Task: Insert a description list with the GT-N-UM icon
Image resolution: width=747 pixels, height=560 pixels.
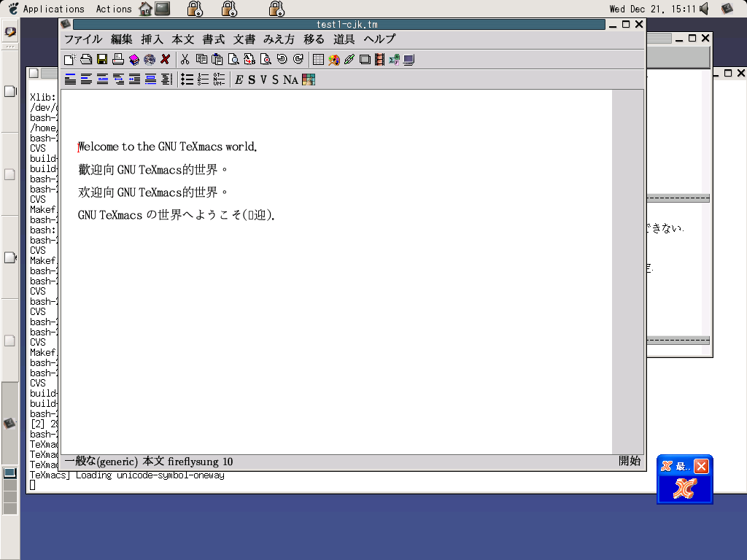Action: point(219,79)
